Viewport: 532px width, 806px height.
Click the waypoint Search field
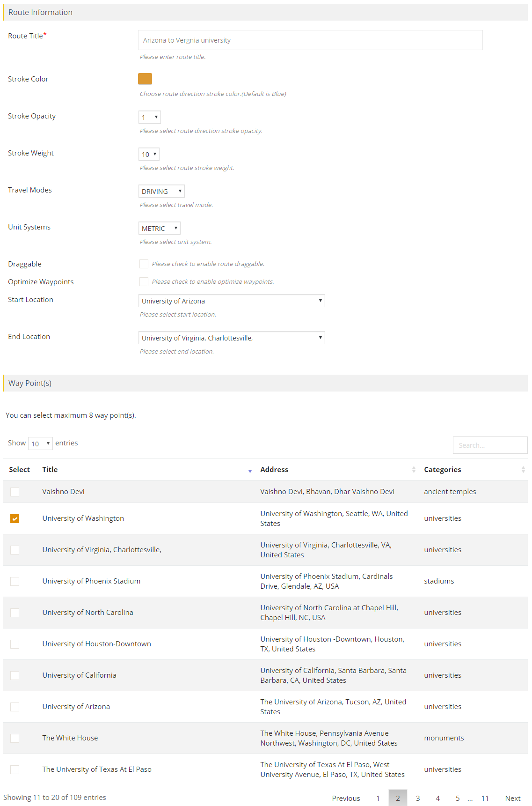coord(490,445)
